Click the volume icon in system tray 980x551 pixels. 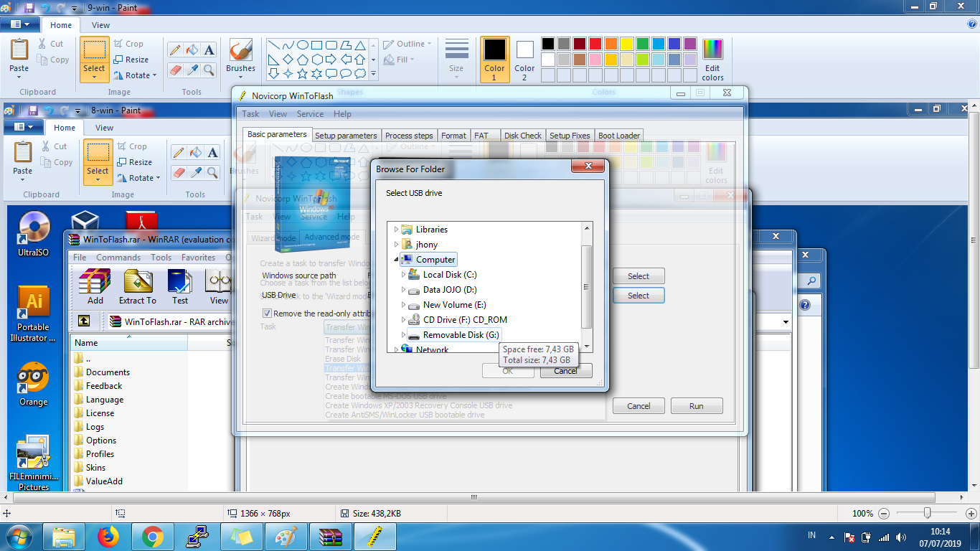900,537
